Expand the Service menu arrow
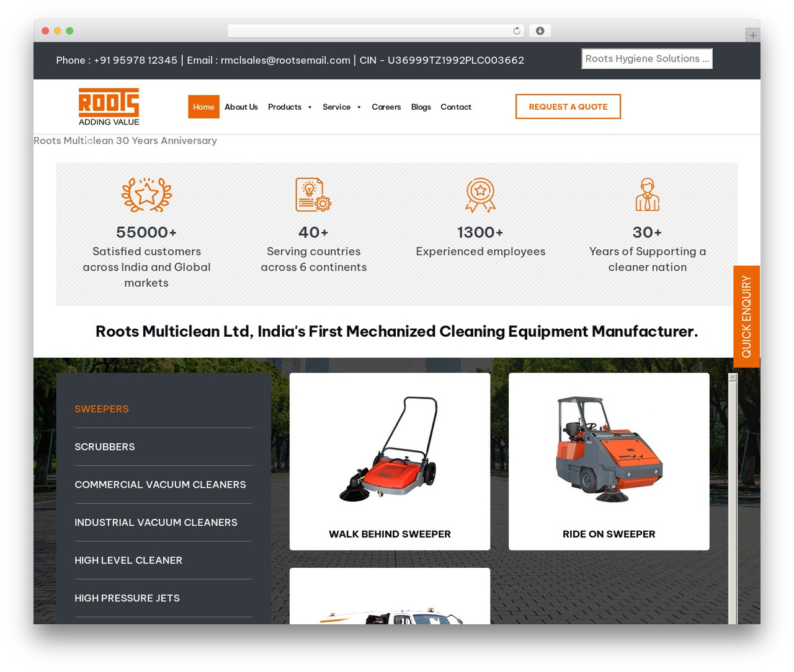 [359, 107]
